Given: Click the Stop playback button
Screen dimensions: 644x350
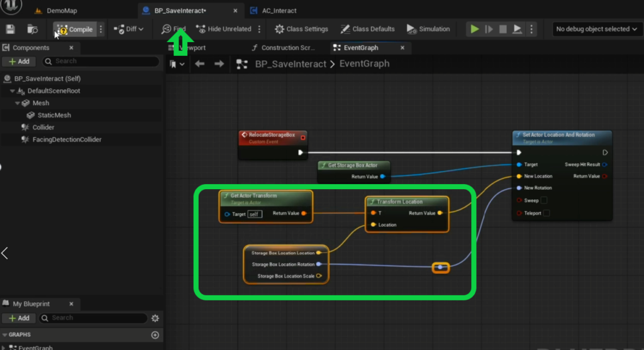Looking at the screenshot, I should pyautogui.click(x=502, y=29).
